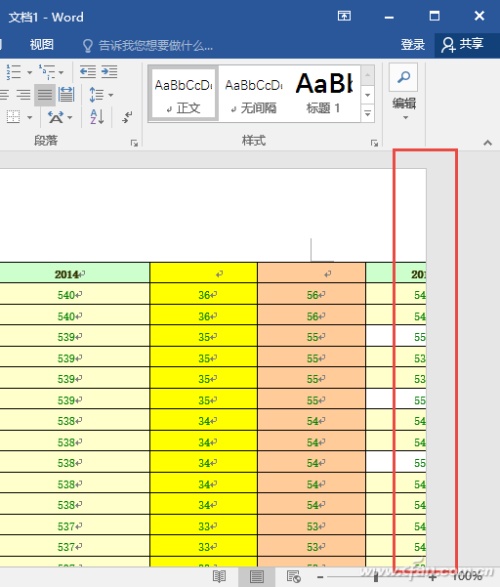The image size is (500, 587).
Task: Open the 编辑 find menu
Action: 404,92
